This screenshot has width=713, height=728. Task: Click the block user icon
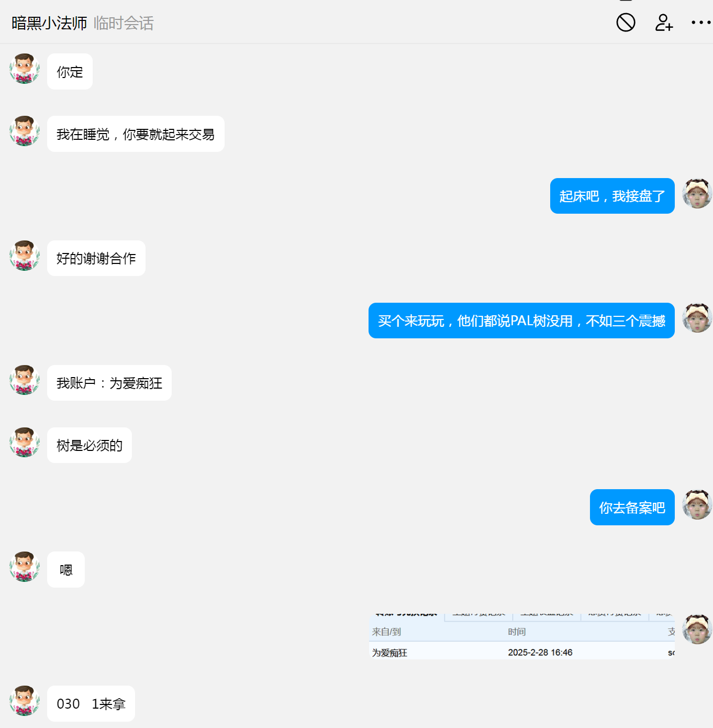[x=626, y=23]
